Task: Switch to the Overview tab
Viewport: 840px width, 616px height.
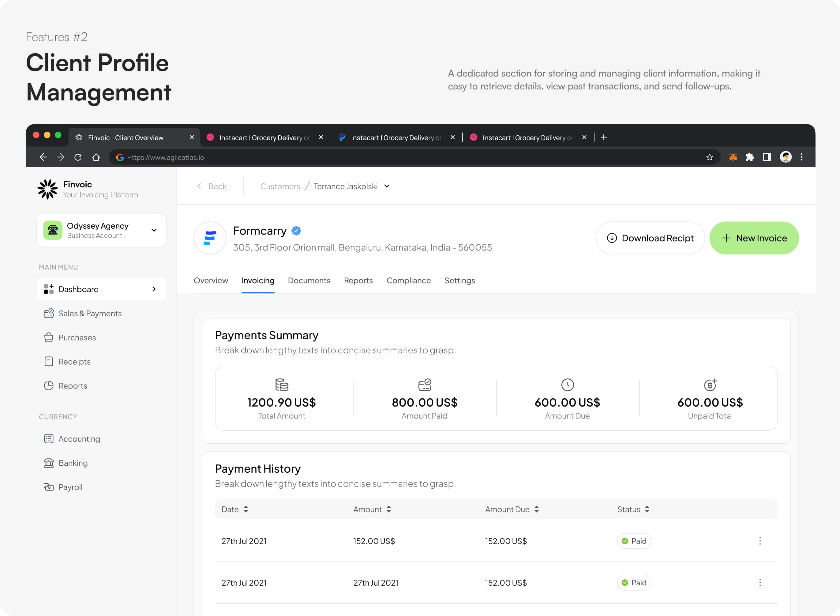Action: pyautogui.click(x=211, y=280)
